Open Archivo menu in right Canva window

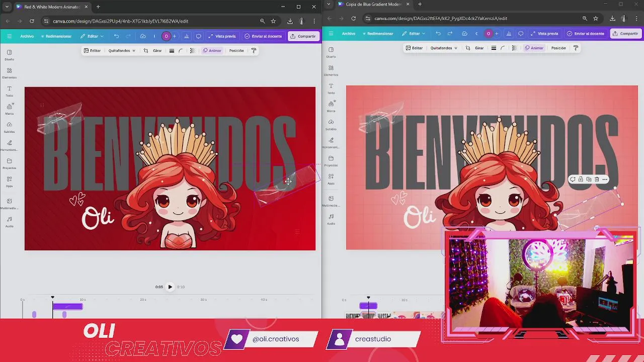[349, 34]
